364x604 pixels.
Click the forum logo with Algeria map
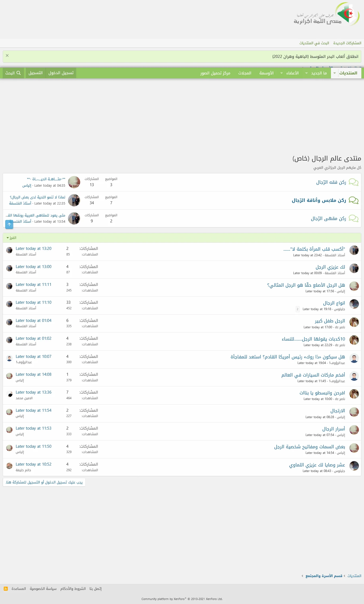(327, 15)
